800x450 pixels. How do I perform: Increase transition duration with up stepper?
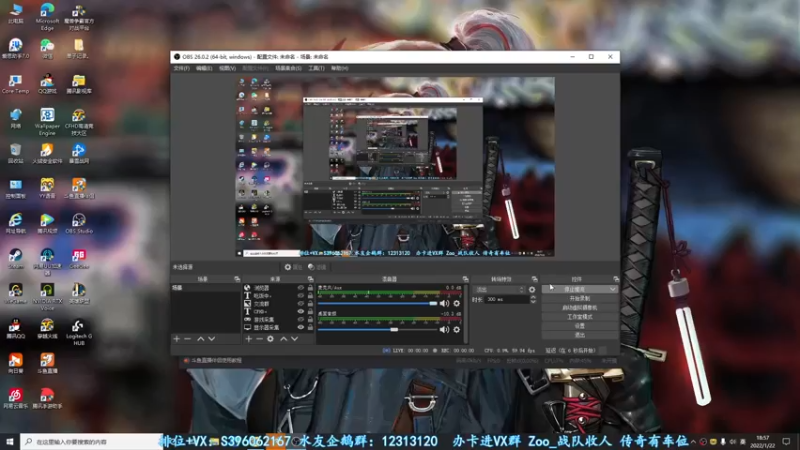(x=533, y=297)
